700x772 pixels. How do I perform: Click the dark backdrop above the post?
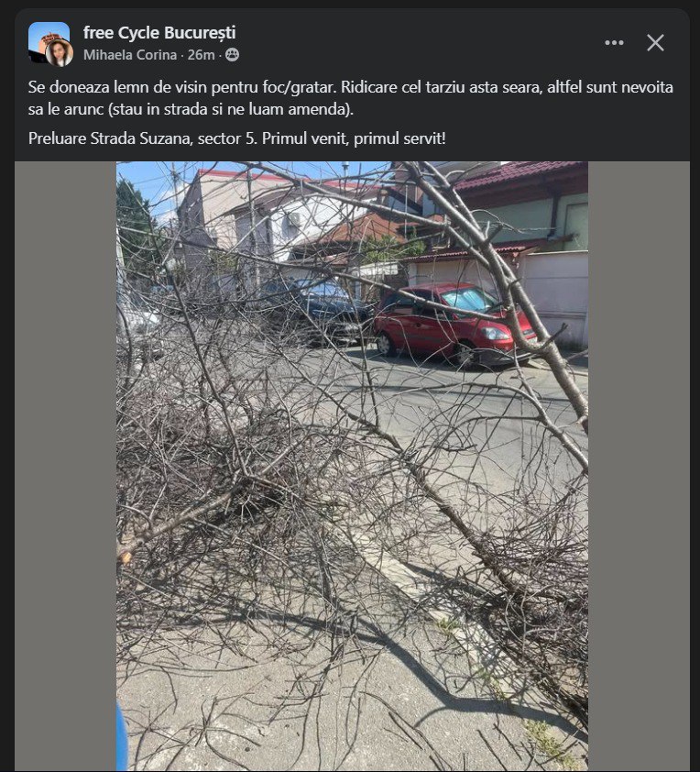click(x=350, y=4)
